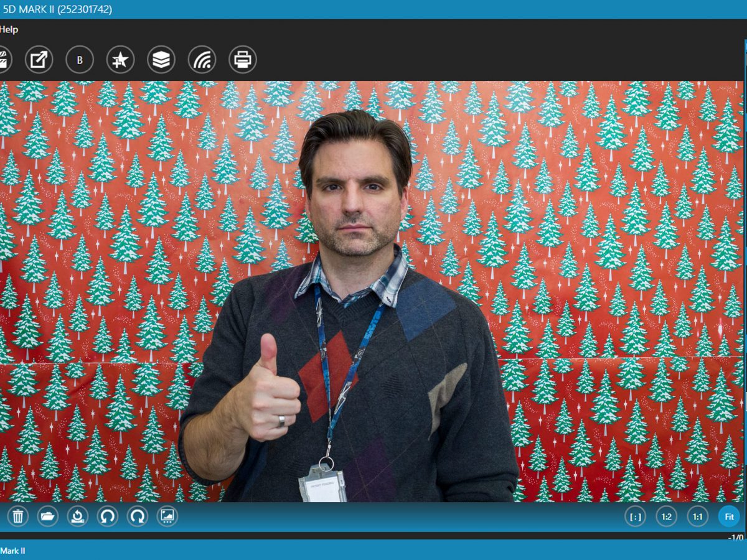Screen dimensions: 747x560
Task: Click the restore from drive icon
Action: click(77, 516)
